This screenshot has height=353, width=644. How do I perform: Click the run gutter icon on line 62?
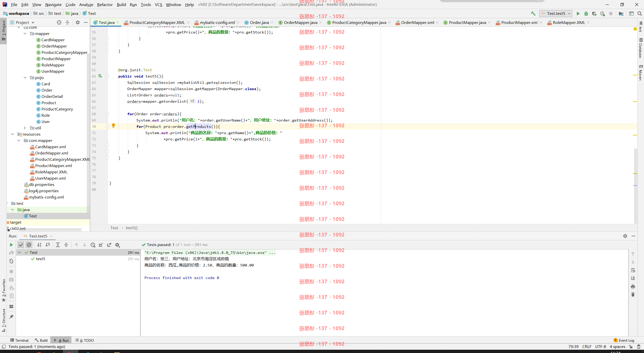click(100, 76)
